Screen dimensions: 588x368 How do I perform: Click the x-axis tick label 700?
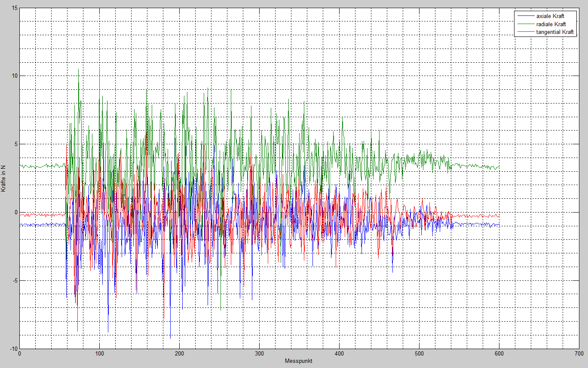click(x=579, y=354)
